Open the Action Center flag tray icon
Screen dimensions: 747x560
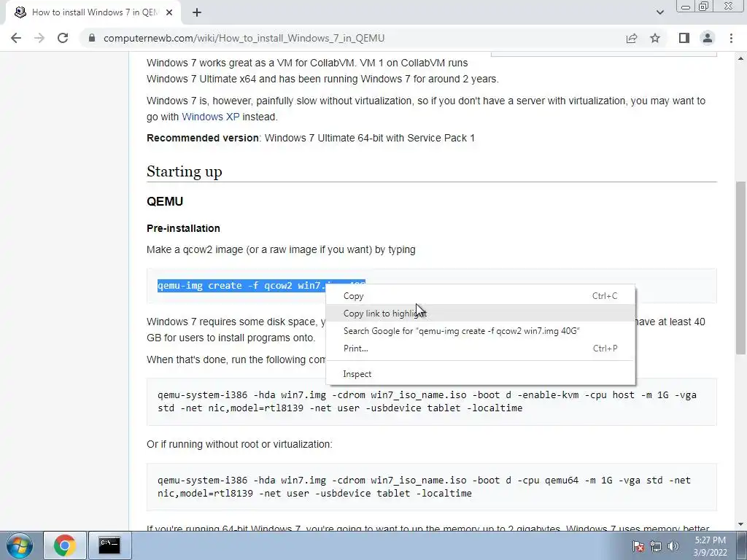click(638, 546)
